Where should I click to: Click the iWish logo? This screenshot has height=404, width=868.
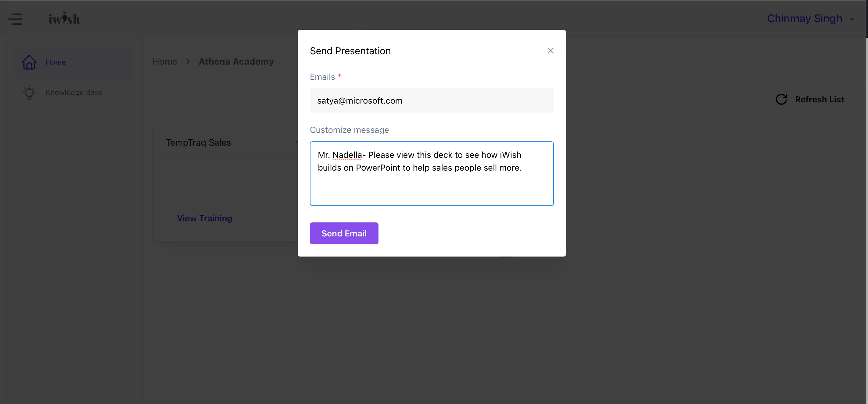point(64,18)
